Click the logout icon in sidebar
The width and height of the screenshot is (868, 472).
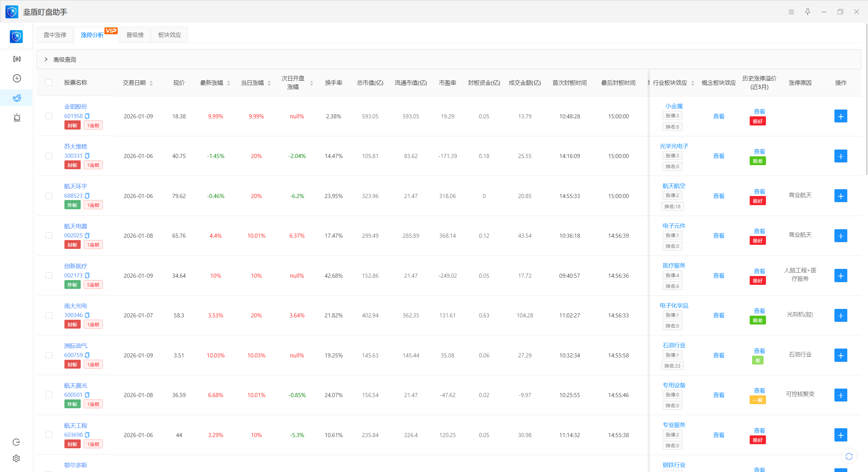pos(16,442)
